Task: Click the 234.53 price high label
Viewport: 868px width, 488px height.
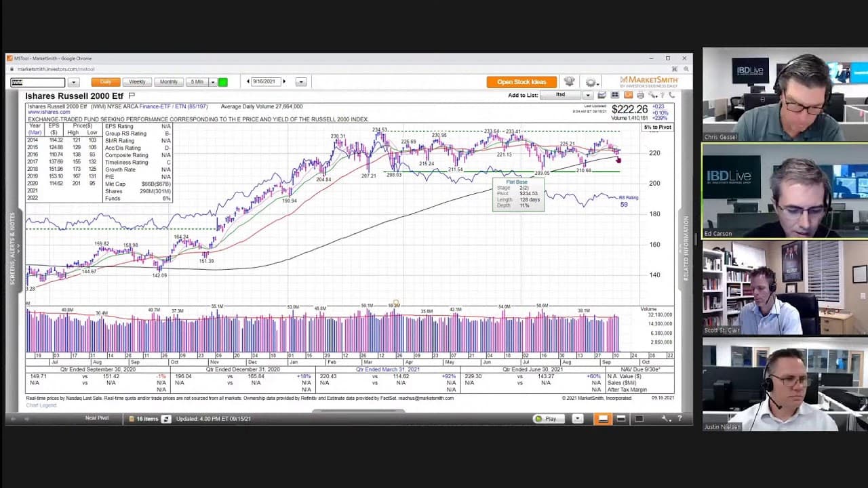Action: (380, 129)
